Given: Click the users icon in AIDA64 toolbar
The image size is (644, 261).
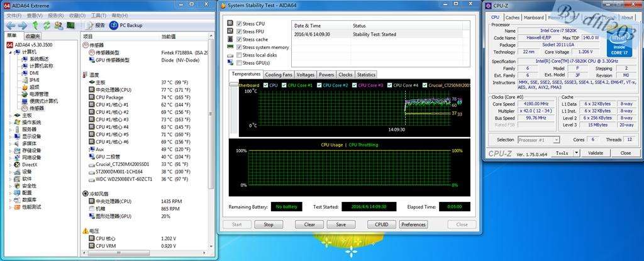Looking at the screenshot, I should tap(58, 26).
